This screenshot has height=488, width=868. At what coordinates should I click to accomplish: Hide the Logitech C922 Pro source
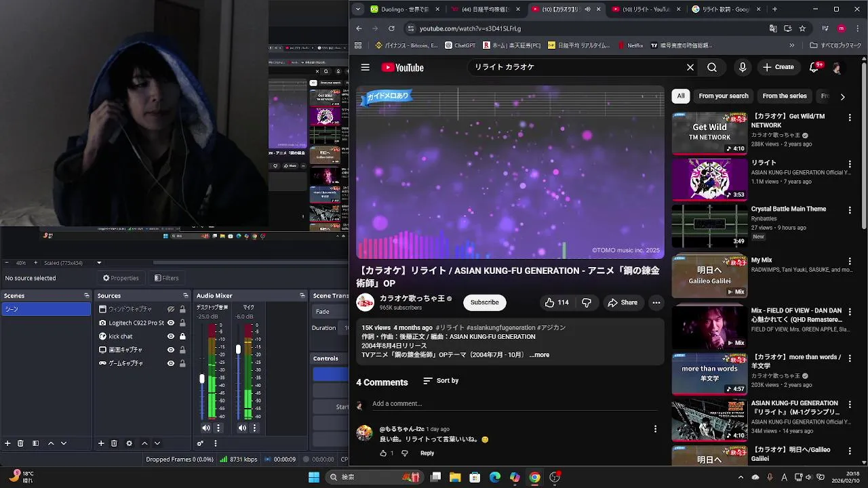coord(171,323)
